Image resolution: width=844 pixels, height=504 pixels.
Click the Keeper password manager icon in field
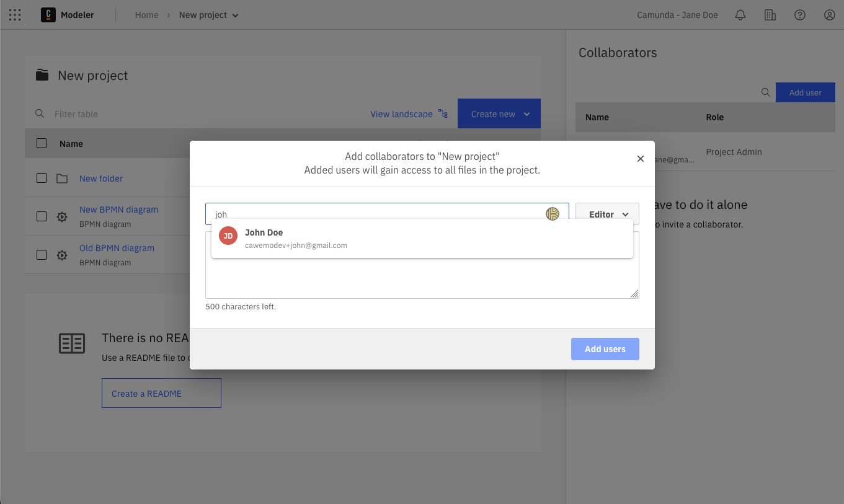(552, 214)
